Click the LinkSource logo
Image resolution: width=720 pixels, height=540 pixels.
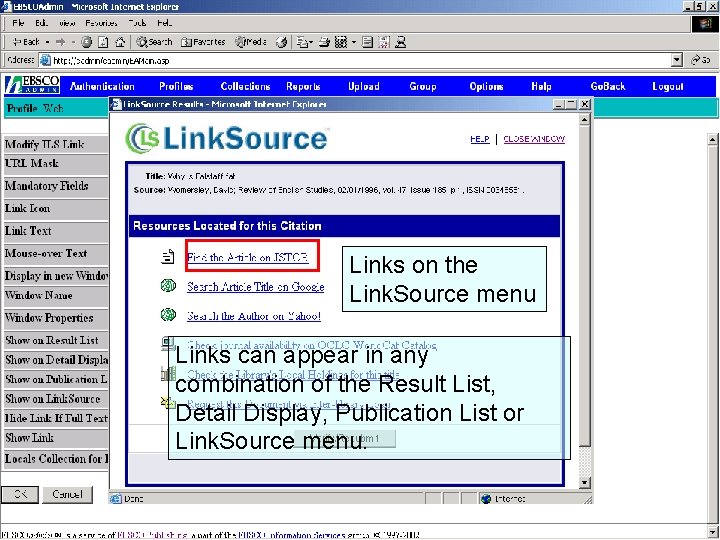pyautogui.click(x=227, y=138)
